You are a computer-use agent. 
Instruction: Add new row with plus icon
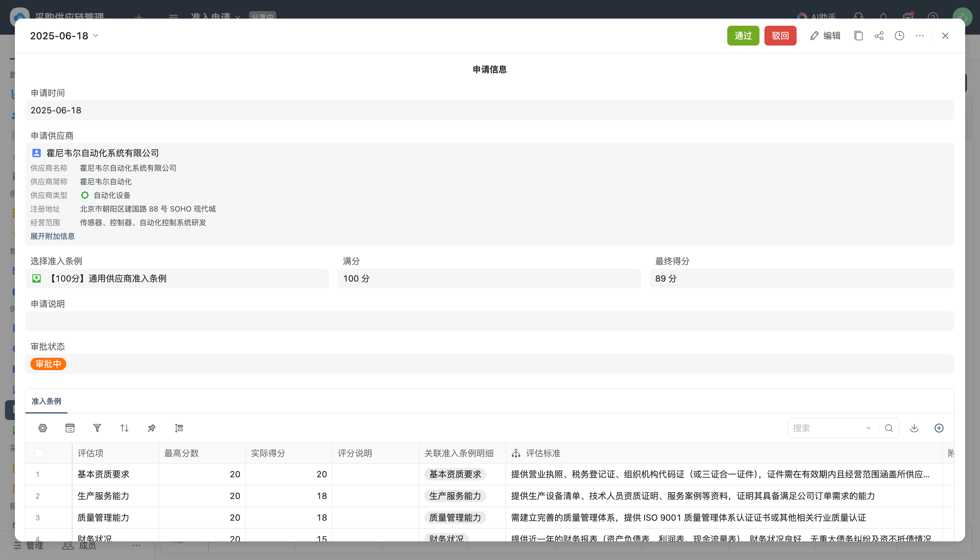(x=939, y=428)
